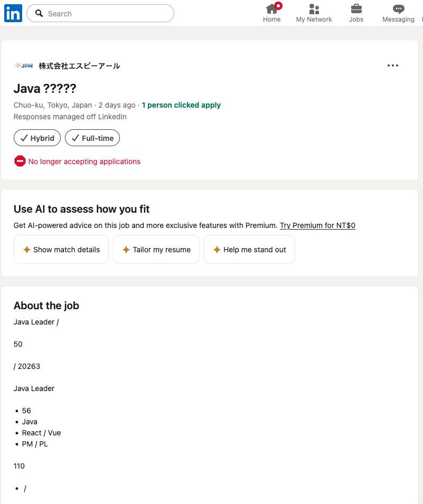
Task: Click Help me stand out button
Action: point(249,250)
